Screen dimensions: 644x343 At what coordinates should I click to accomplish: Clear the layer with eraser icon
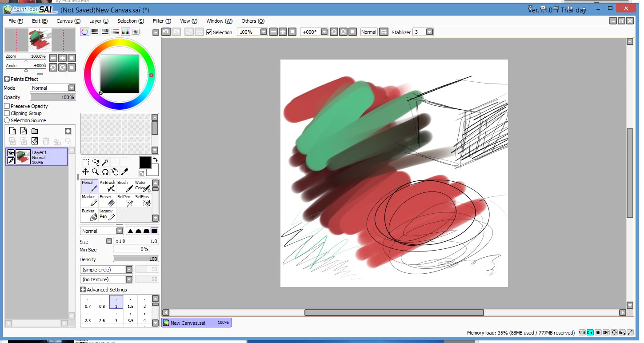35,141
